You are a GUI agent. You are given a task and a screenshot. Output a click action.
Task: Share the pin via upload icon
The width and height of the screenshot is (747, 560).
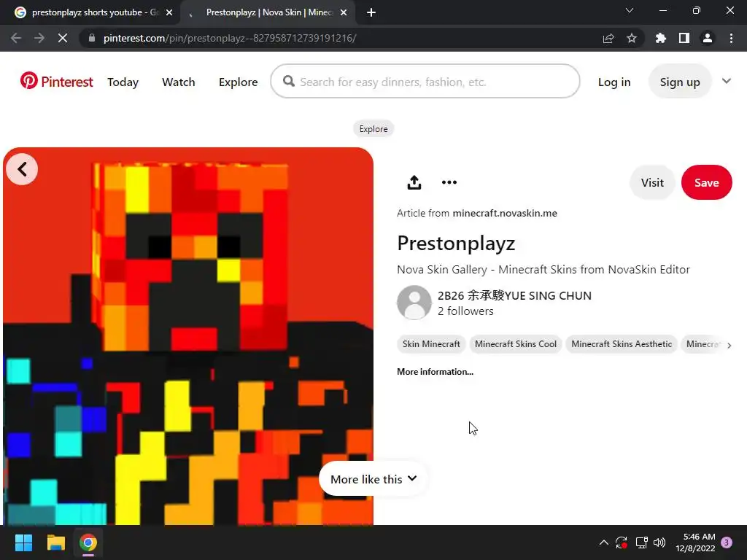click(414, 182)
